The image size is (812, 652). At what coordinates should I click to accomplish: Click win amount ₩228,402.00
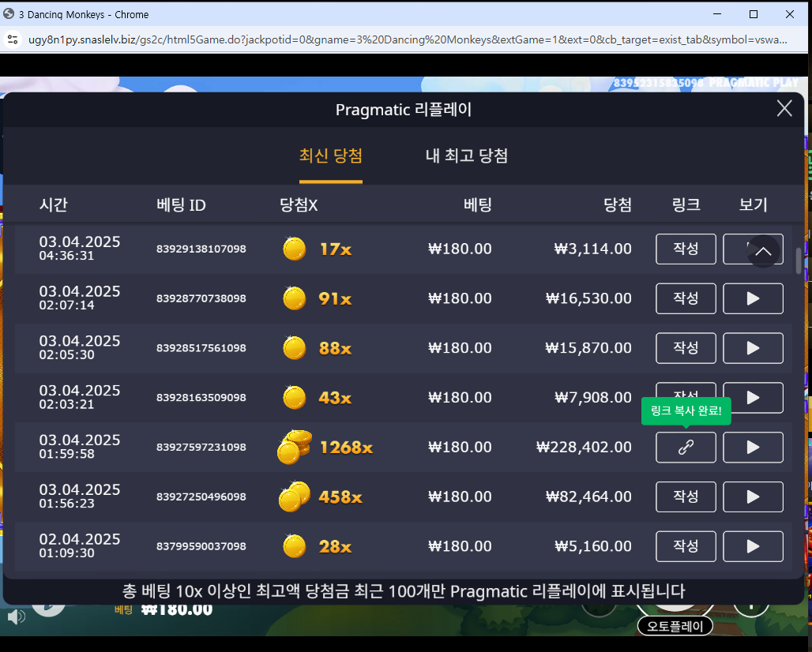tap(584, 447)
